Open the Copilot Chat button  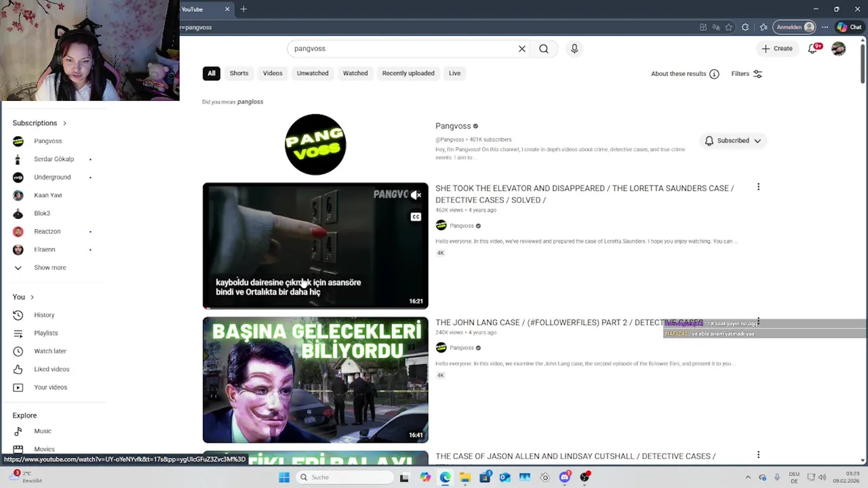click(849, 27)
